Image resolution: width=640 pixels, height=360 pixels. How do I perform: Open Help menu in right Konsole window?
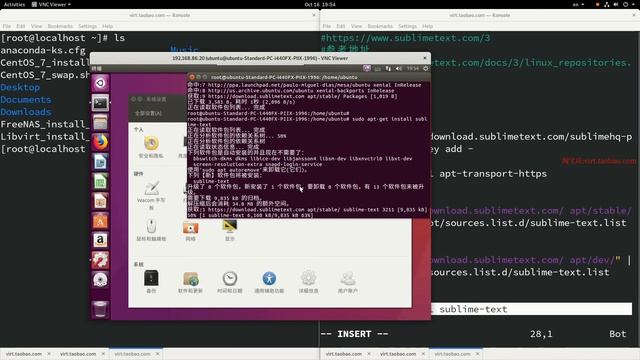(427, 26)
